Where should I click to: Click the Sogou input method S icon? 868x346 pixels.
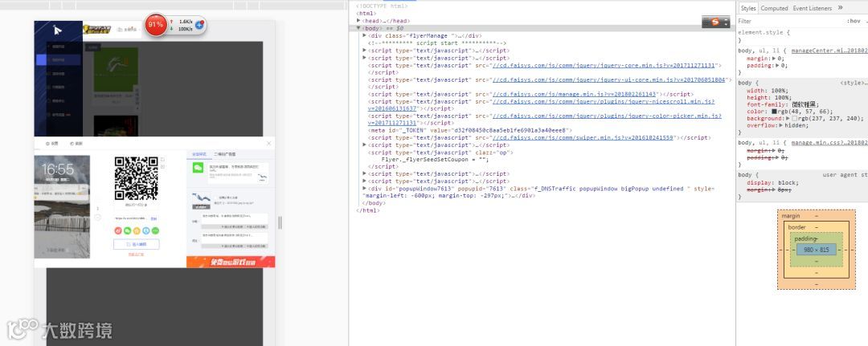[714, 22]
